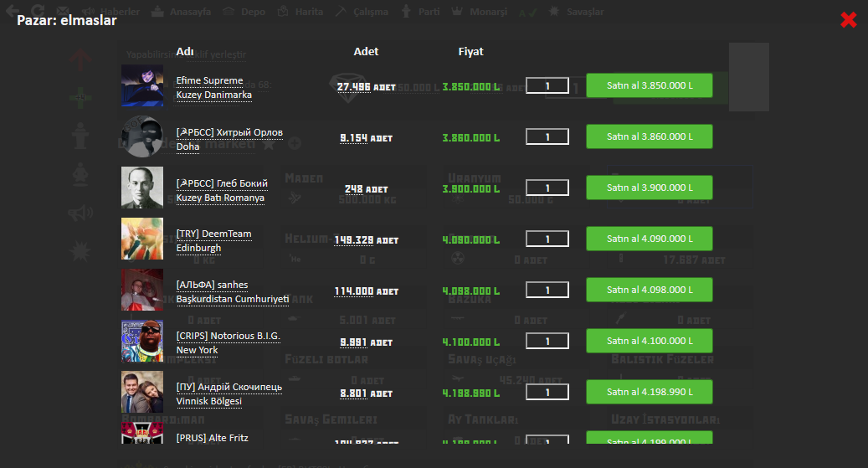Image resolution: width=868 pixels, height=468 pixels.
Task: Click Efime Supreme's avatar image
Action: [x=142, y=86]
